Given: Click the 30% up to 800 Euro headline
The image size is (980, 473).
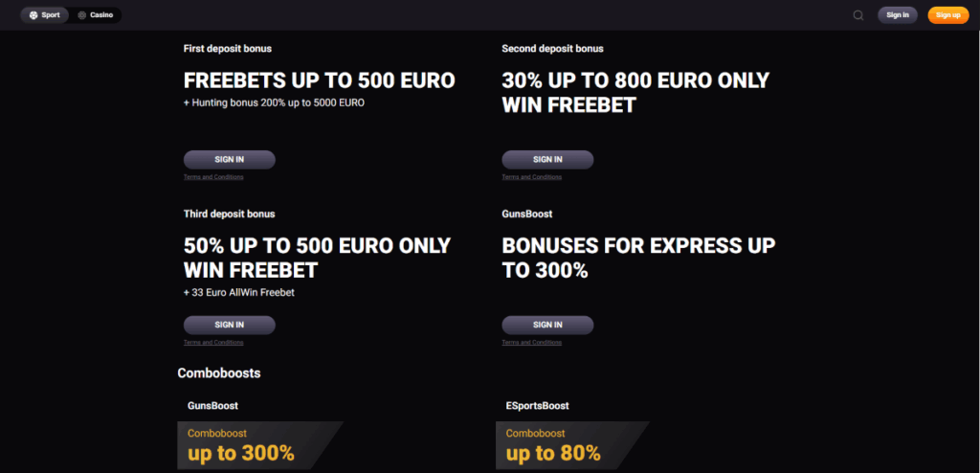Looking at the screenshot, I should click(635, 93).
